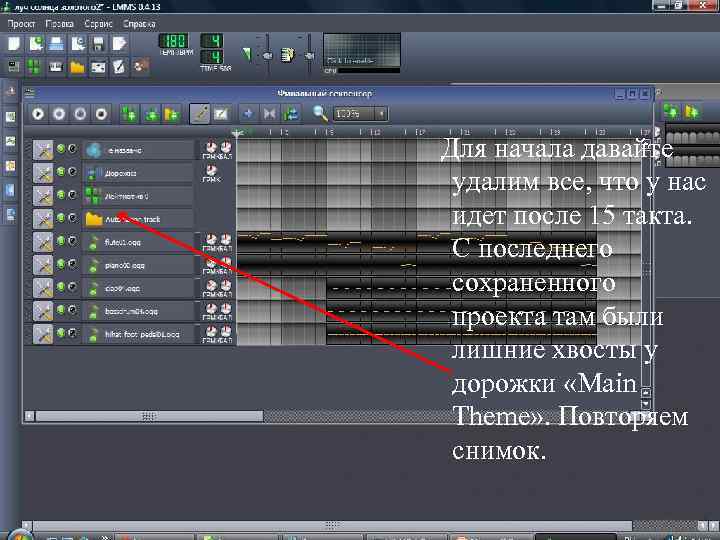Solo the bassdrum04.ogg track
This screenshot has width=720, height=540.
pos(72,309)
